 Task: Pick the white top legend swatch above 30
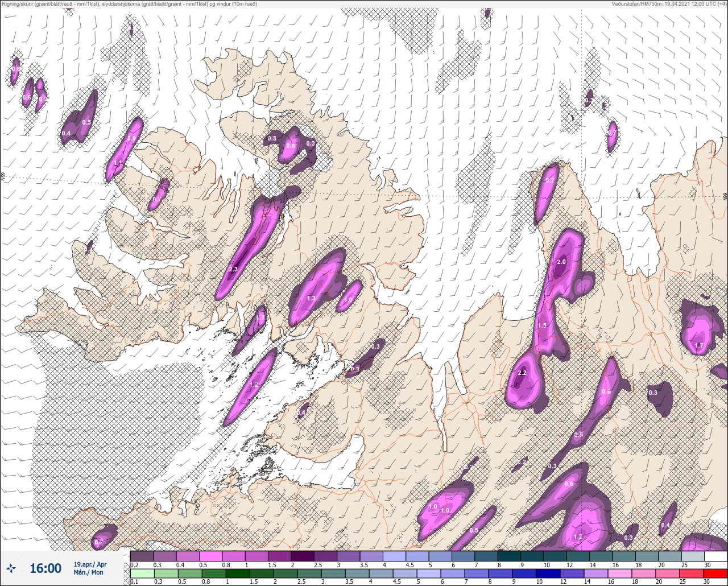pyautogui.click(x=715, y=556)
